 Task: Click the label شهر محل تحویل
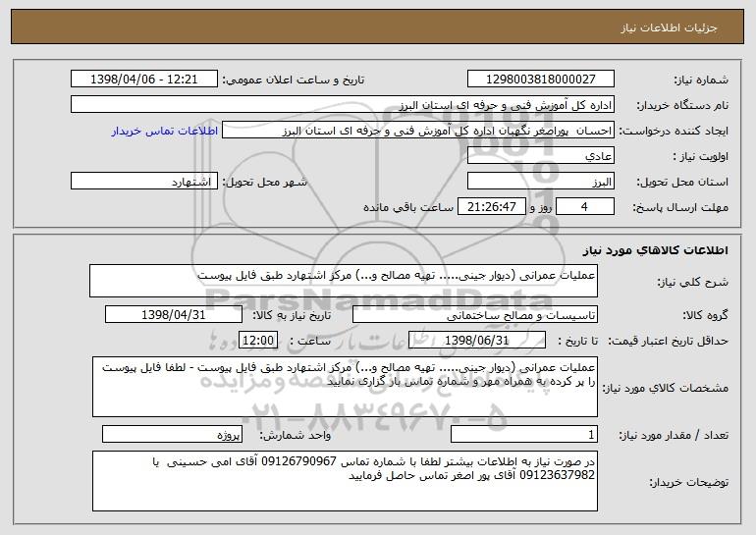pos(265,182)
